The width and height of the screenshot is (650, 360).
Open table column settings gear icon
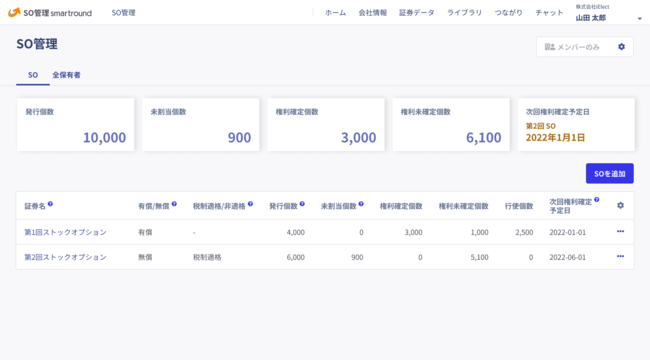[620, 205]
